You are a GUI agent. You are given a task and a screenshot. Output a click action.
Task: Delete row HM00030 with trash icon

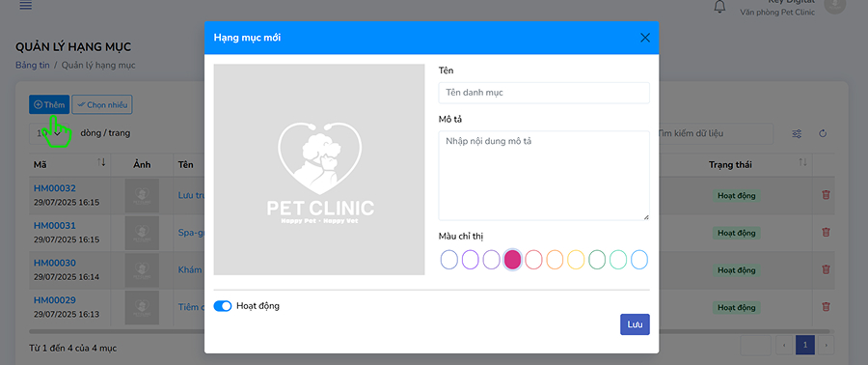[x=826, y=269]
